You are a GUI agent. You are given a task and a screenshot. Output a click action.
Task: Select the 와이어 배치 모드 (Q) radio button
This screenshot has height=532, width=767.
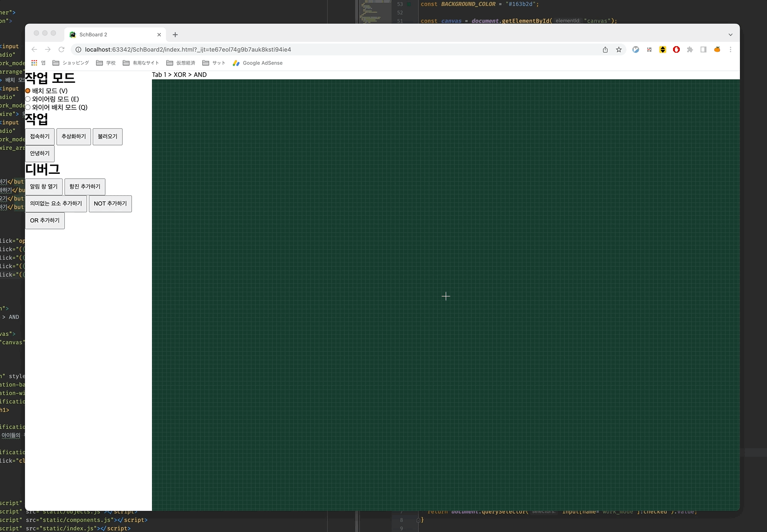tap(28, 107)
